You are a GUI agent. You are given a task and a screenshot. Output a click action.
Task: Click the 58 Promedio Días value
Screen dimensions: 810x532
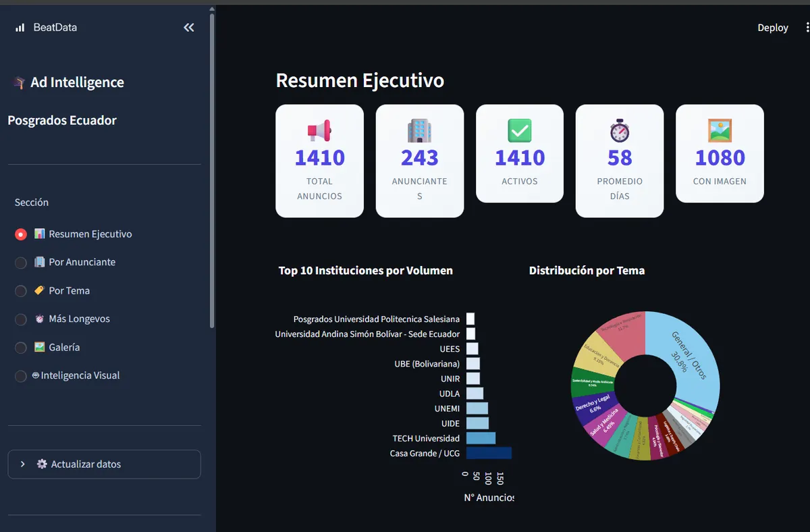pyautogui.click(x=620, y=158)
